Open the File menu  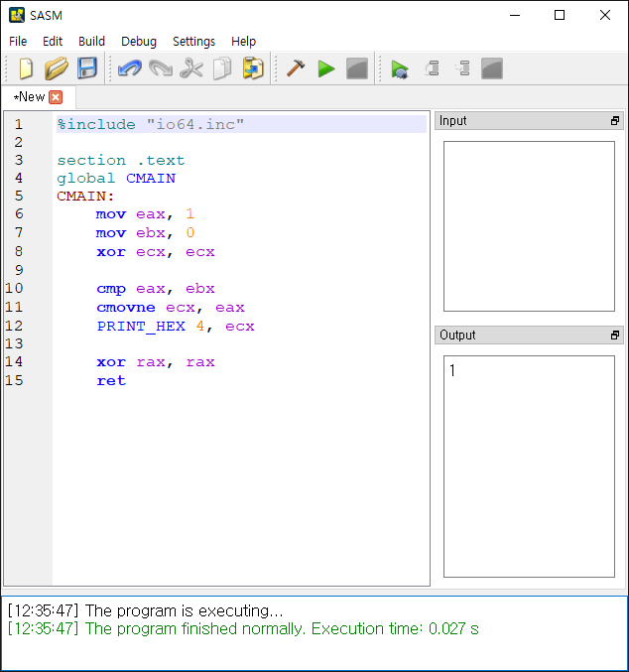pyautogui.click(x=18, y=41)
